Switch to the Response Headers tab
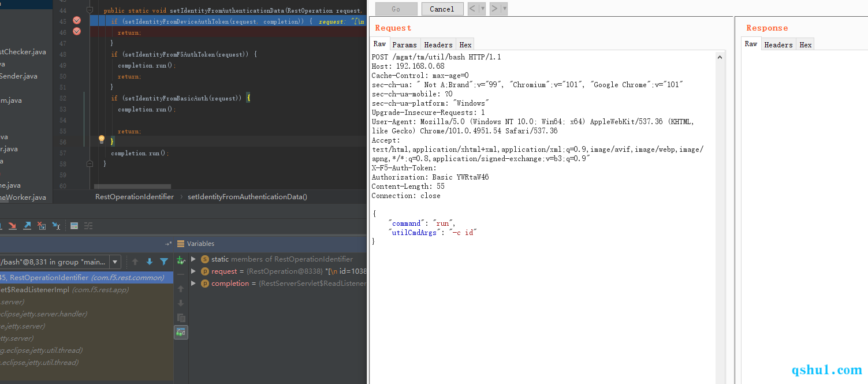This screenshot has height=384, width=868. click(x=778, y=44)
